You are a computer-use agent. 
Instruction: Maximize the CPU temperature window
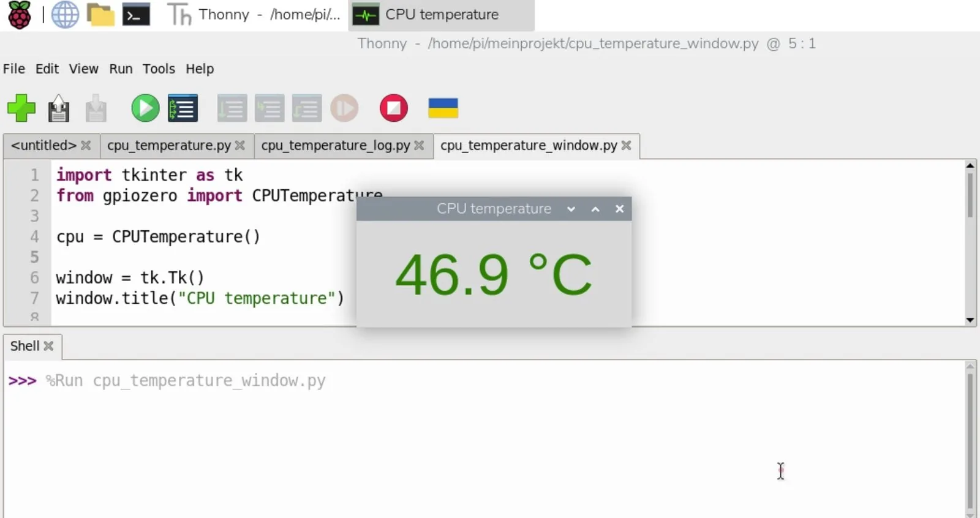[x=595, y=209]
